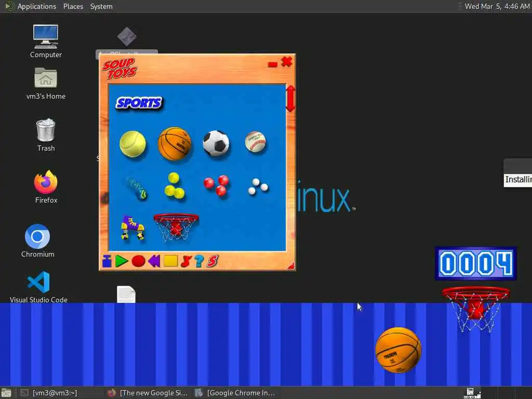Click the show desktop taskbar icon
Screen dimensions: 532x399
pos(6,393)
